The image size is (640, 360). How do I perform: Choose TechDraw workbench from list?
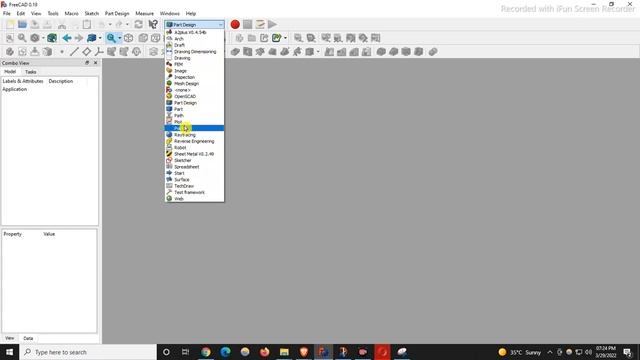(194, 186)
